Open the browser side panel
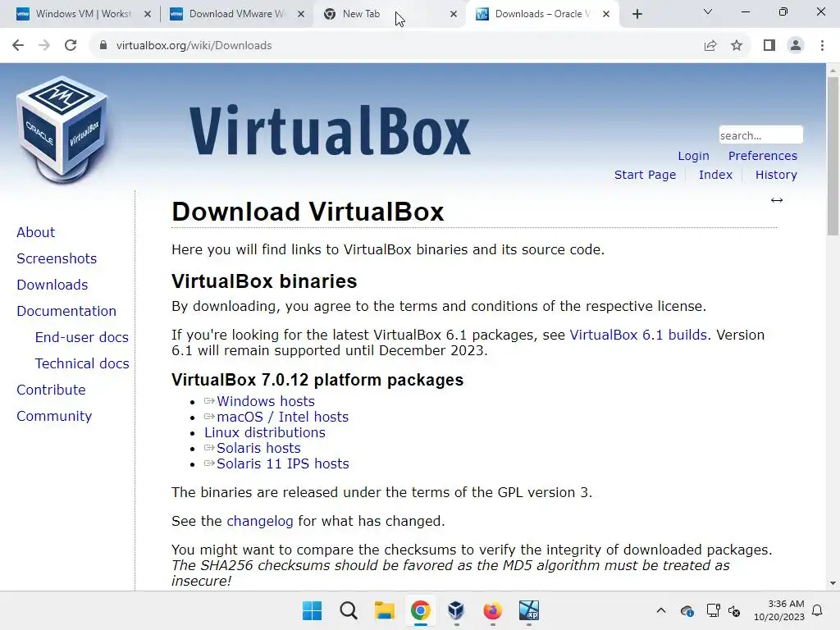The image size is (840, 630). (769, 46)
